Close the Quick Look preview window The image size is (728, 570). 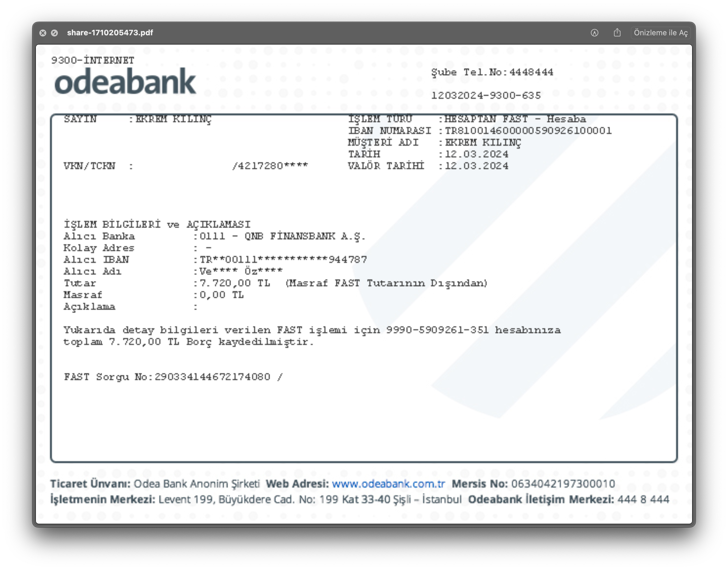[x=43, y=33]
